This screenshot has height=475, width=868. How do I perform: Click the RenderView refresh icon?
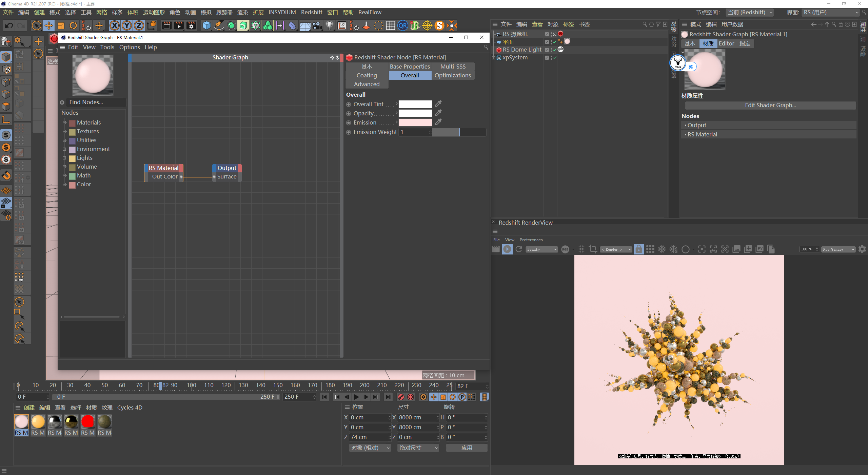[x=518, y=249]
